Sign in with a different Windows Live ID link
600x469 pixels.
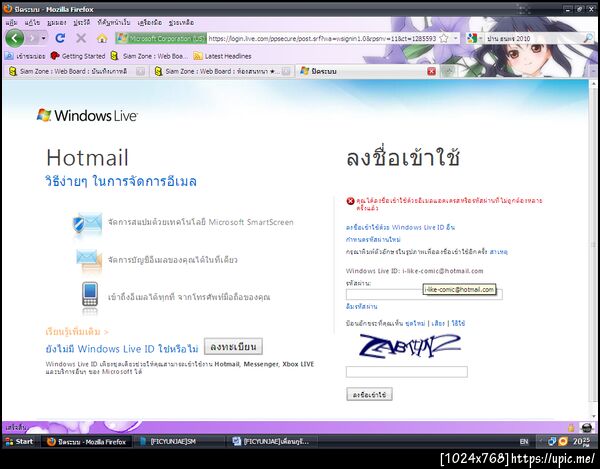point(400,227)
